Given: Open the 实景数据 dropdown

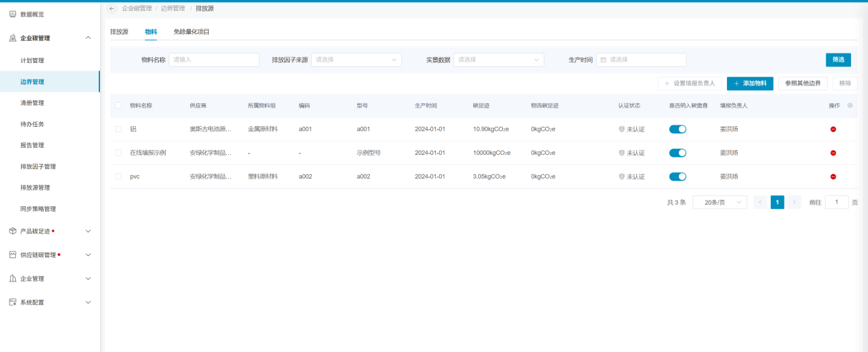Looking at the screenshot, I should click(x=498, y=60).
